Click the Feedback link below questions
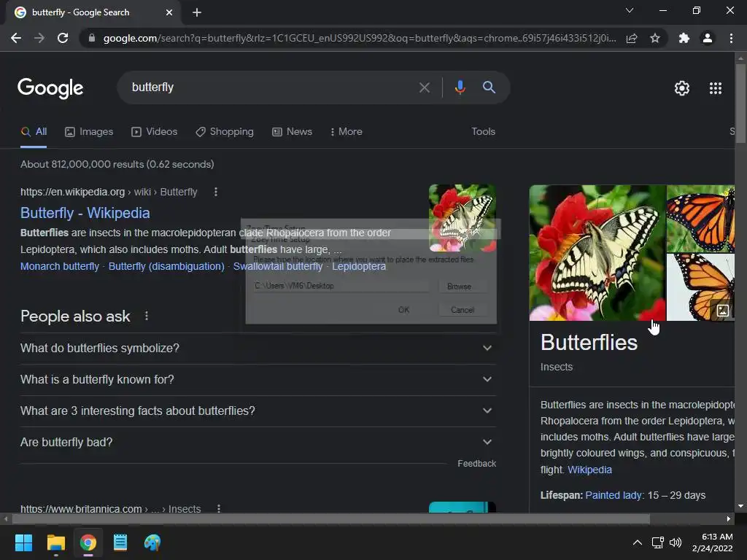 [x=476, y=464]
